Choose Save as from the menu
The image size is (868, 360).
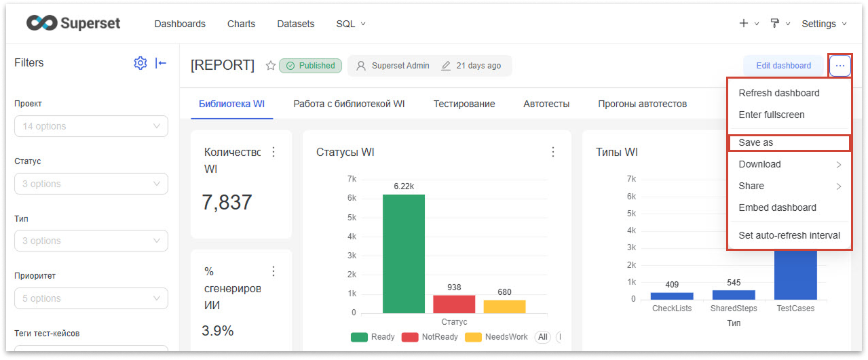coord(789,142)
